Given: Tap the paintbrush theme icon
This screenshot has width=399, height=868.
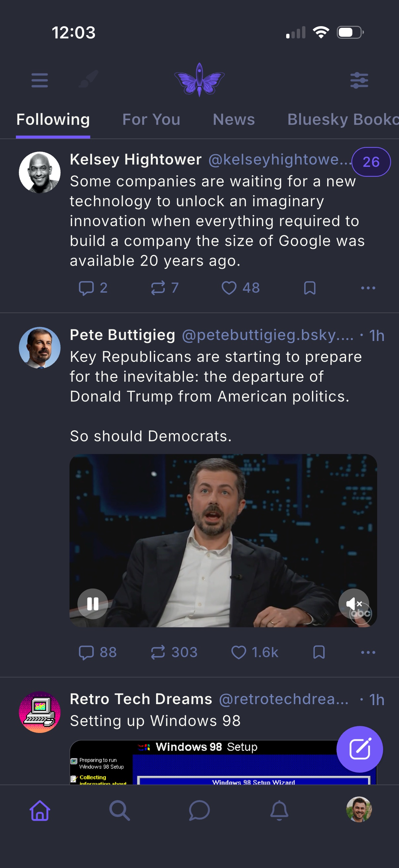Looking at the screenshot, I should 89,79.
